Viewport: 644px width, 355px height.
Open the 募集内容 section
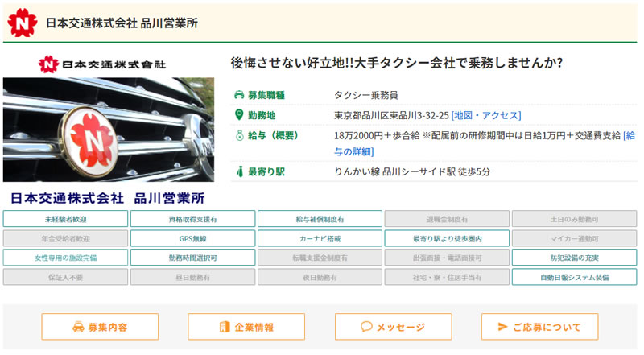coord(100,327)
